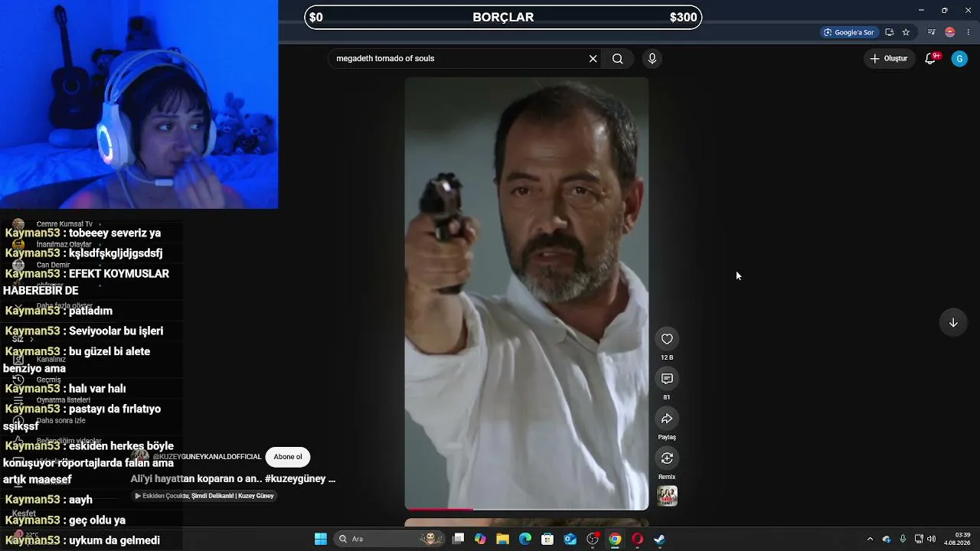980x551 pixels.
Task: Open Chrome three-dot menu
Action: pyautogui.click(x=969, y=32)
